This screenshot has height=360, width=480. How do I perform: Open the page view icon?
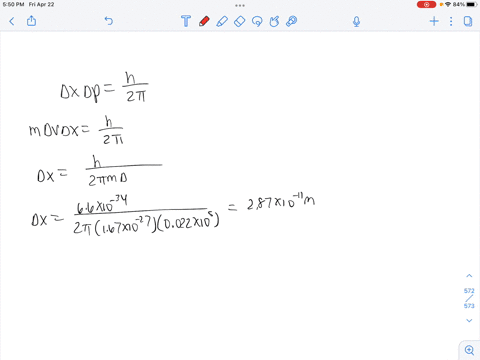point(468,21)
